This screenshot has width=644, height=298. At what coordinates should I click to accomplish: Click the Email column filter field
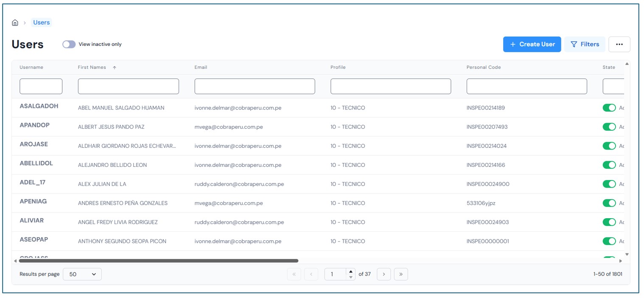[x=255, y=86]
